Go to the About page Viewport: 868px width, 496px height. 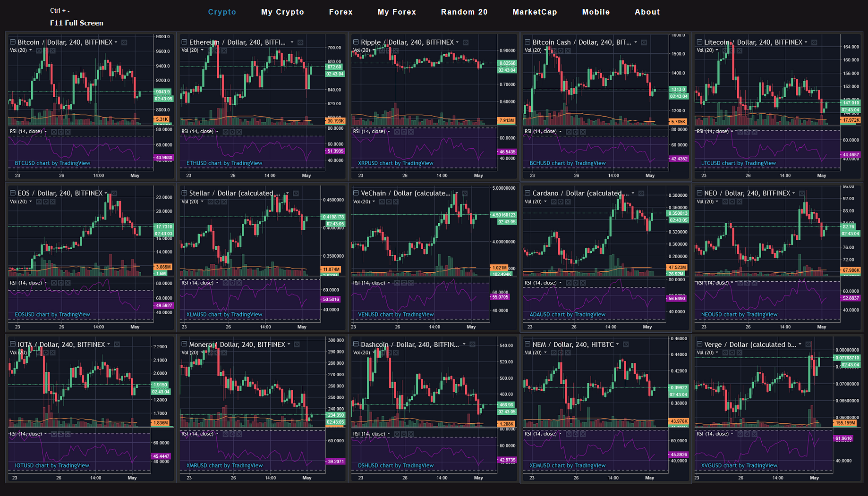click(x=647, y=12)
